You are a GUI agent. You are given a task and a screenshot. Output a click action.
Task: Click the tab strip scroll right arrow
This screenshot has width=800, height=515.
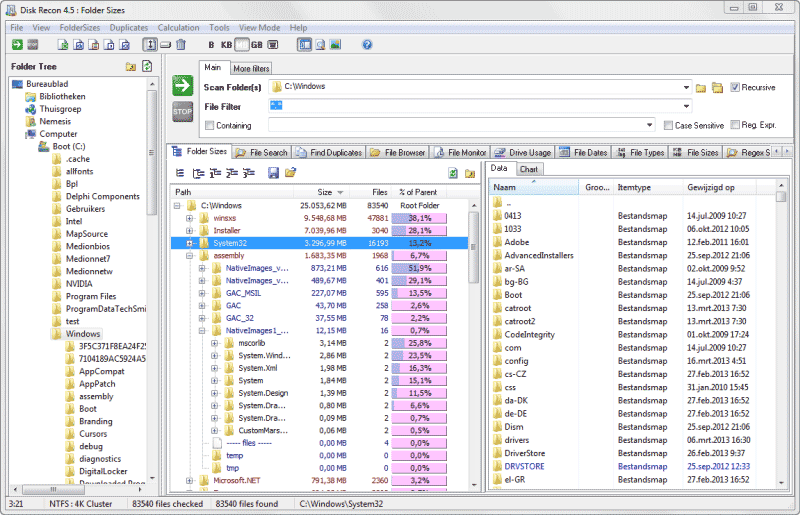[786, 152]
